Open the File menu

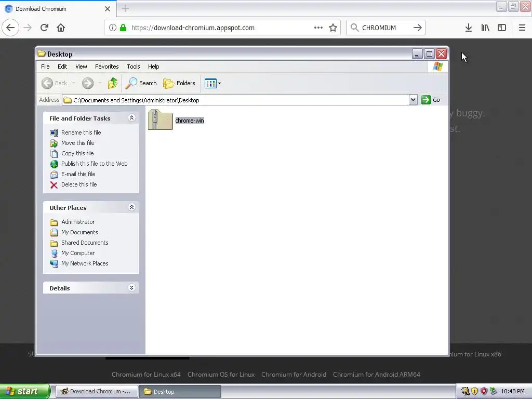pos(45,66)
